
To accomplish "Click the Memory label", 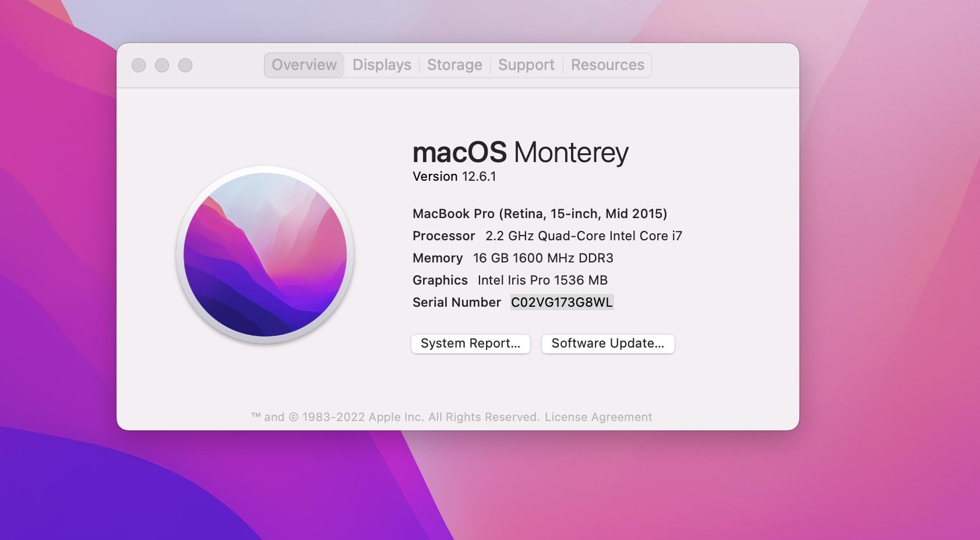I will [438, 258].
